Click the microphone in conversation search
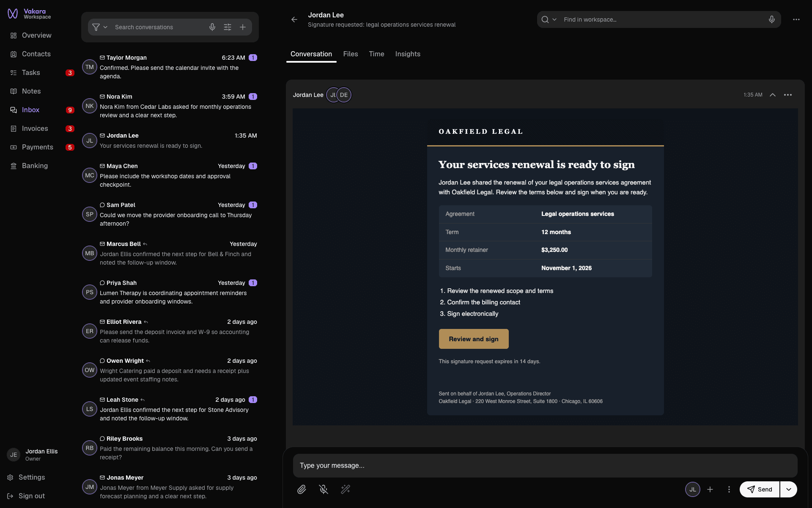This screenshot has height=508, width=812. pos(212,27)
